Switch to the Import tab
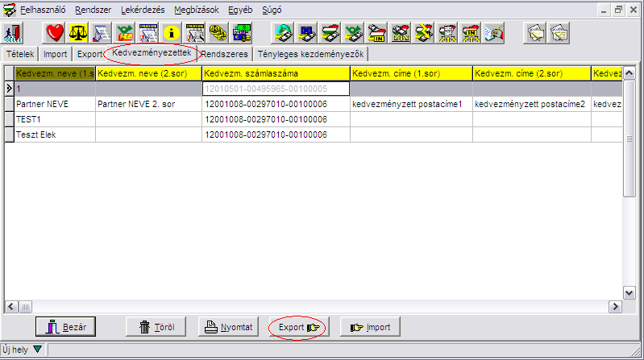The width and height of the screenshot is (644, 360). click(x=55, y=54)
